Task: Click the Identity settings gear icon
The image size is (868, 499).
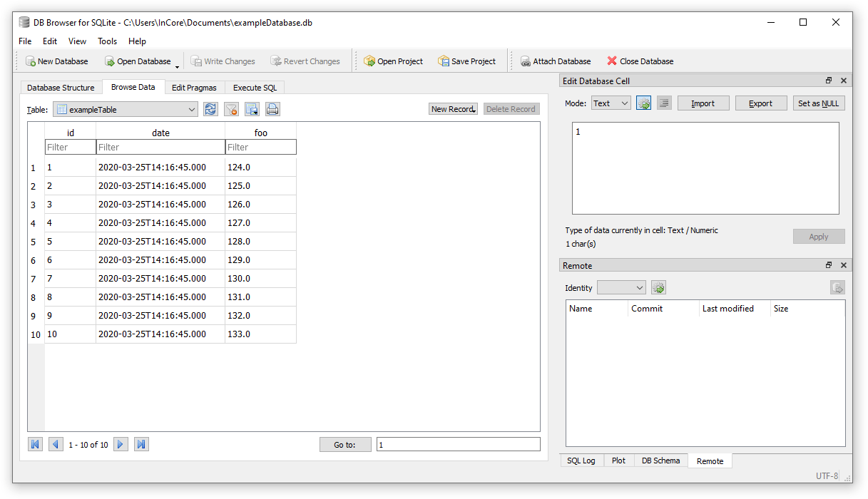Action: [658, 287]
